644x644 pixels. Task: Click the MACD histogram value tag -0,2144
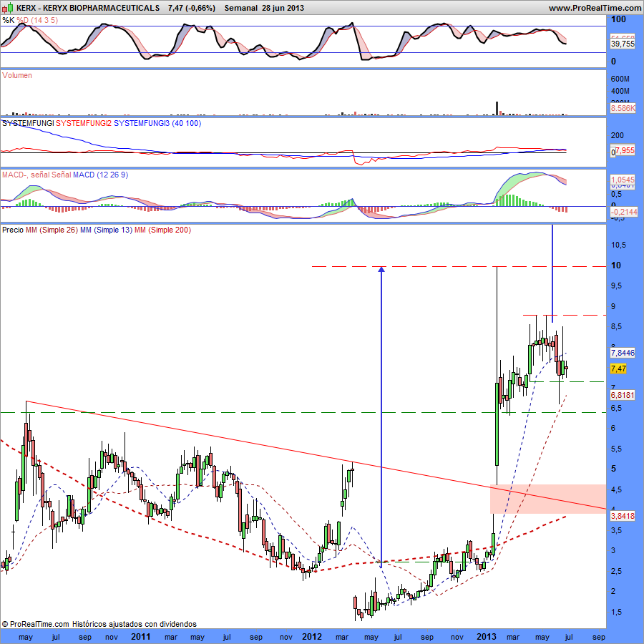(x=623, y=212)
